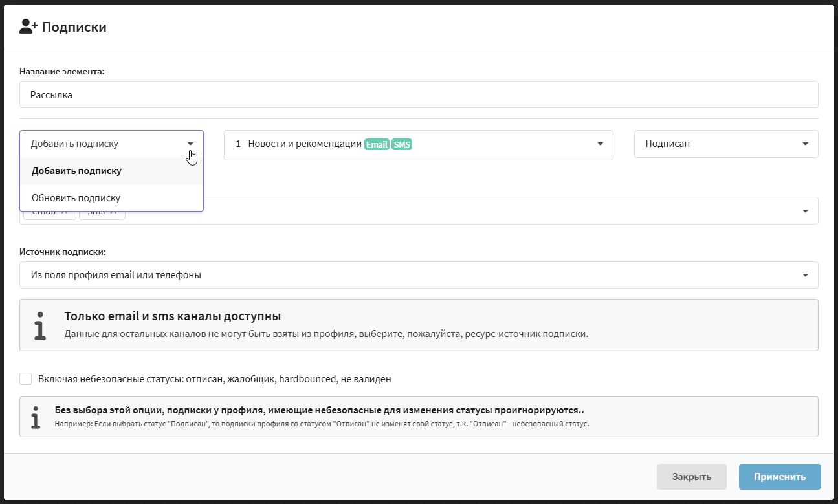Screen dimensions: 838x504
Task: Enable including unsafe statuses checkbox
Action: pyautogui.click(x=26, y=378)
